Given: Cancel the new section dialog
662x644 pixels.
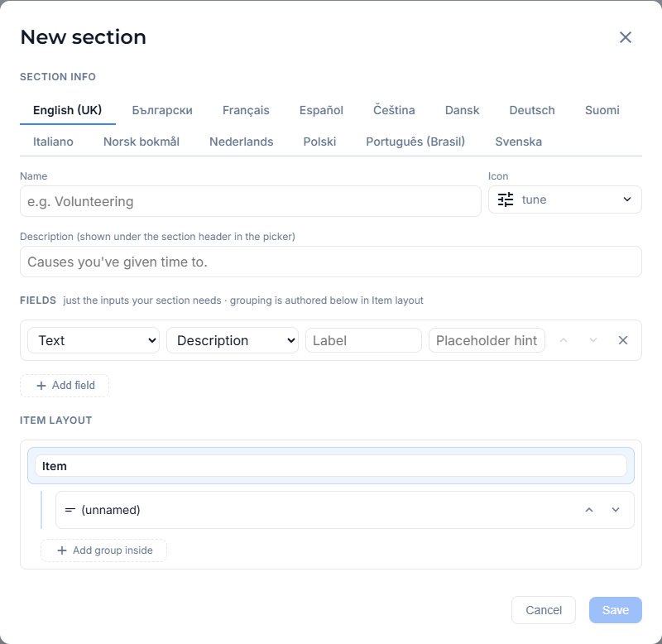Looking at the screenshot, I should 544,610.
